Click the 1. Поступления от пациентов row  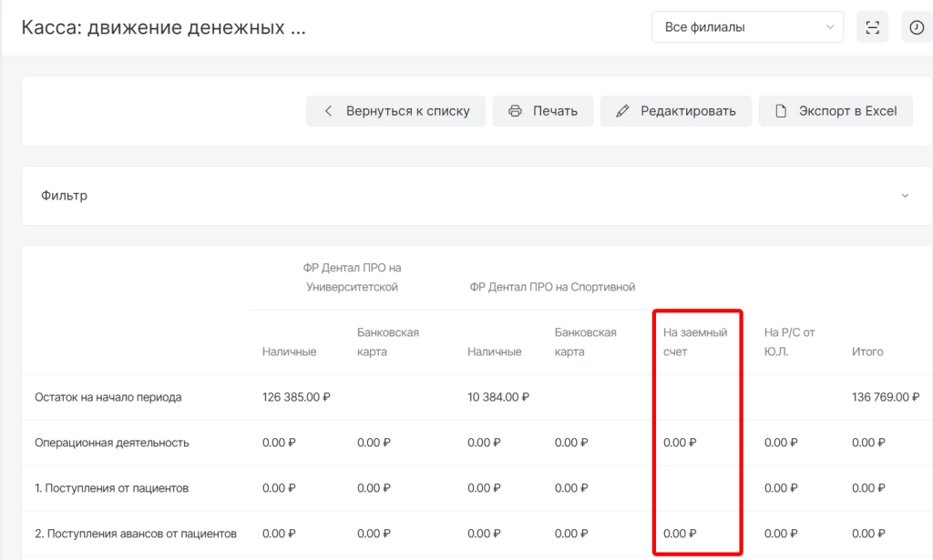(x=111, y=488)
